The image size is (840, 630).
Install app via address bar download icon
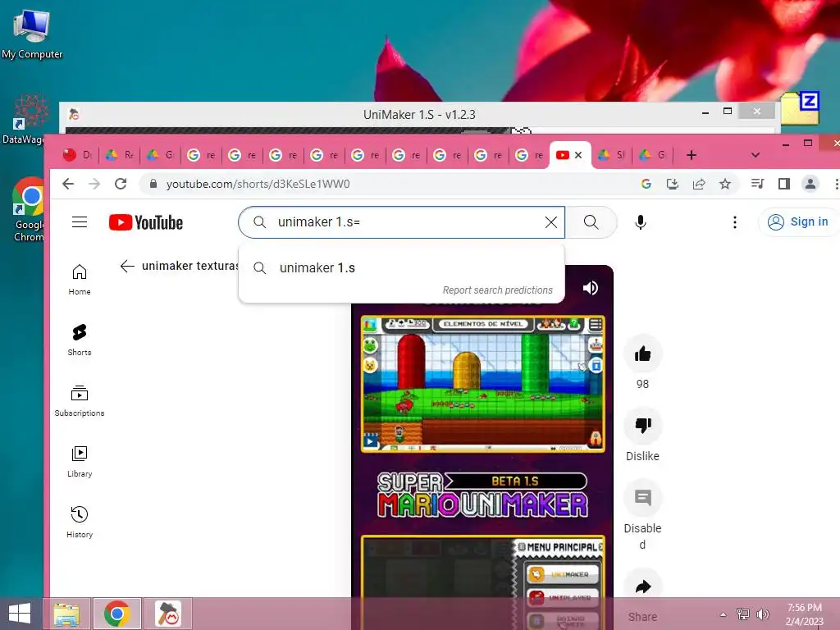pyautogui.click(x=673, y=185)
